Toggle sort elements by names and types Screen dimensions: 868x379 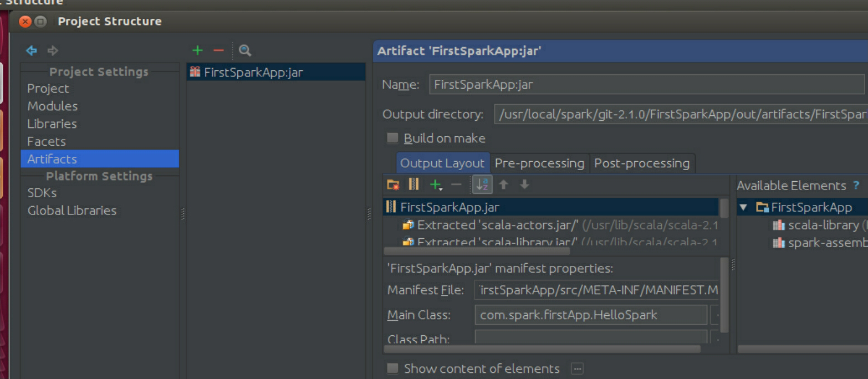click(x=482, y=185)
